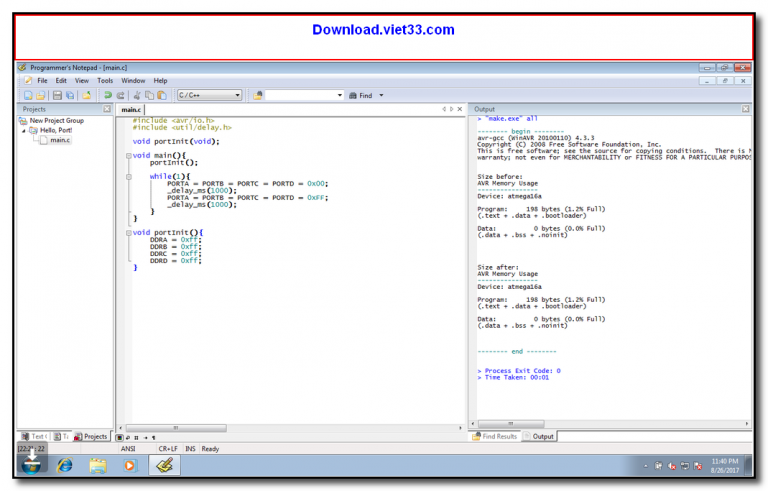
Task: Open Internet Explorer from the taskbar
Action: click(x=65, y=465)
